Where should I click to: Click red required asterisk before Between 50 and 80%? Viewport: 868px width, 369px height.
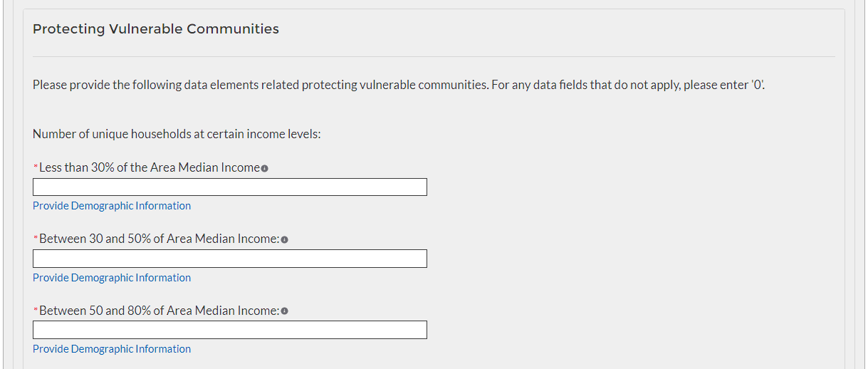pos(36,311)
